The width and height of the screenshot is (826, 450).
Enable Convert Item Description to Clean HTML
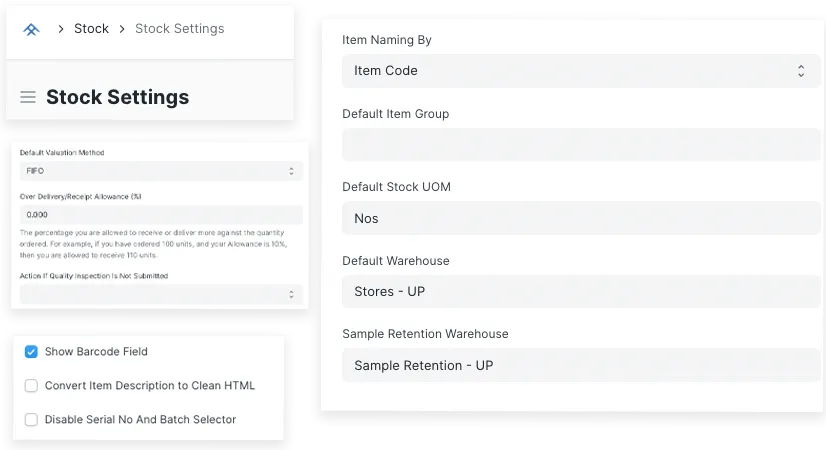[32, 386]
